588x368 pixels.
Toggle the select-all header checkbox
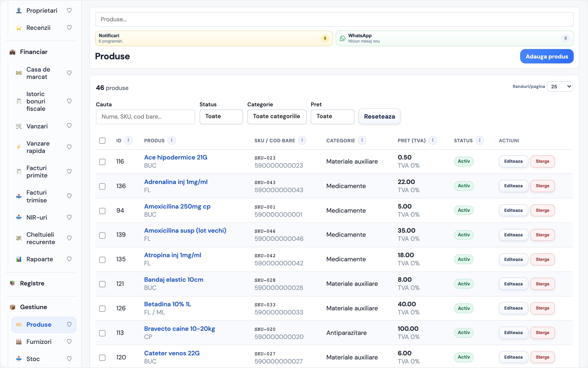pyautogui.click(x=102, y=141)
